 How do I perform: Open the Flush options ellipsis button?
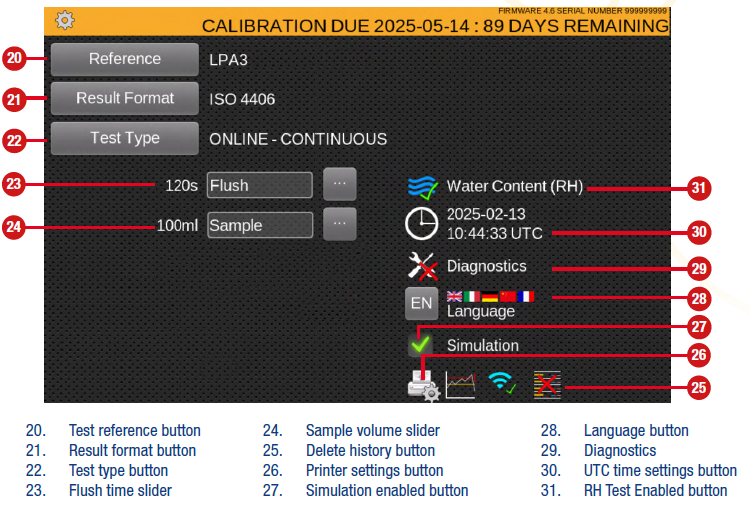(x=340, y=184)
